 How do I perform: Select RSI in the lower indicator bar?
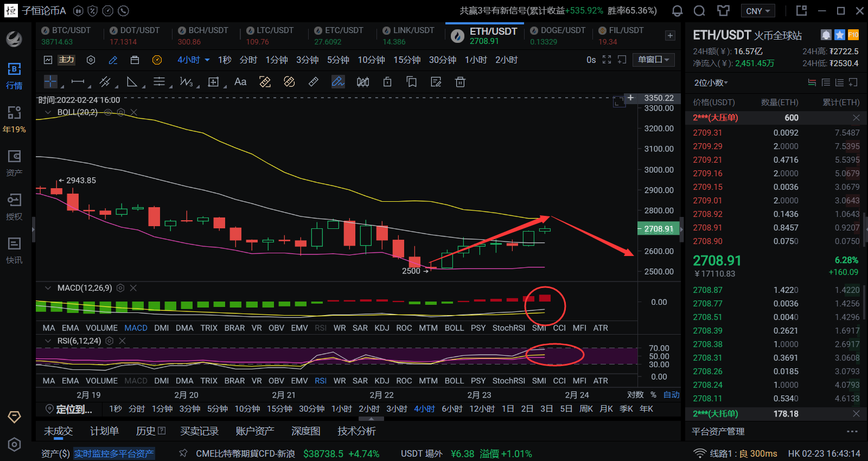(x=321, y=381)
